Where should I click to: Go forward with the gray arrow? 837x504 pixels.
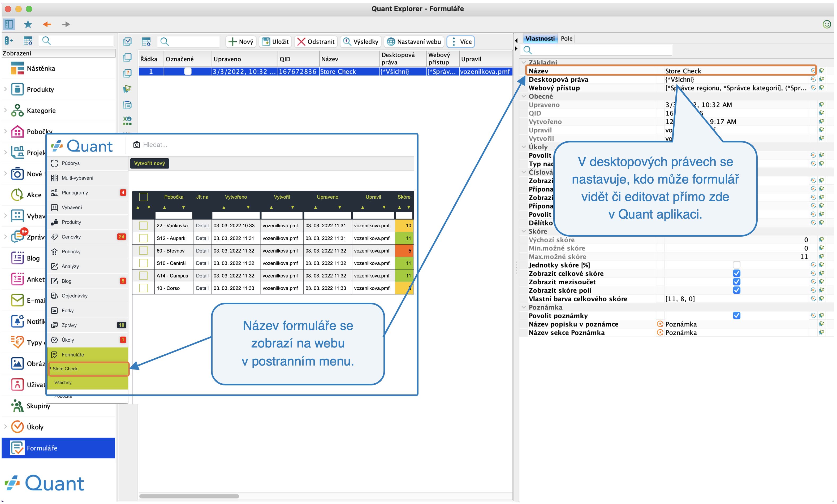(x=66, y=24)
